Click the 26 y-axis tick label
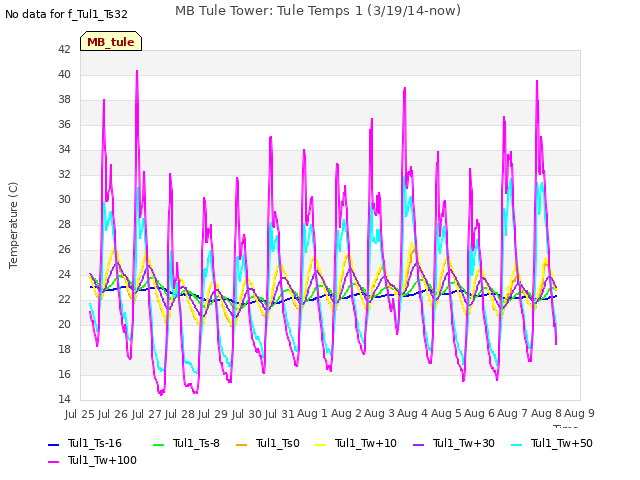The width and height of the screenshot is (640, 480). (x=64, y=249)
